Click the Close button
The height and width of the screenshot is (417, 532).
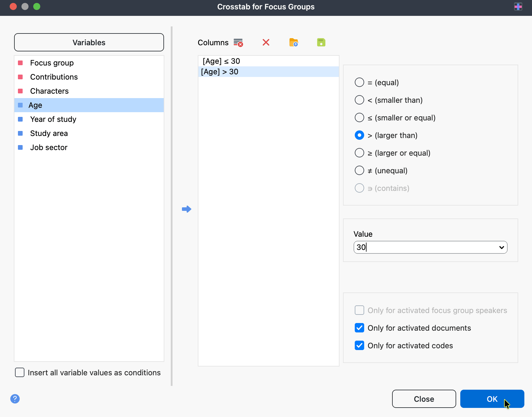pos(424,399)
